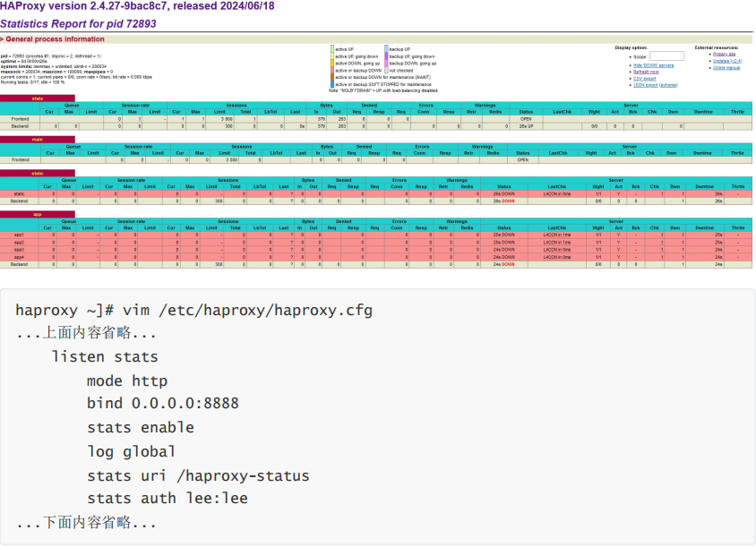Click the 'Statistics Report for pid 72893' title
The height and width of the screenshot is (547, 756).
coord(78,23)
